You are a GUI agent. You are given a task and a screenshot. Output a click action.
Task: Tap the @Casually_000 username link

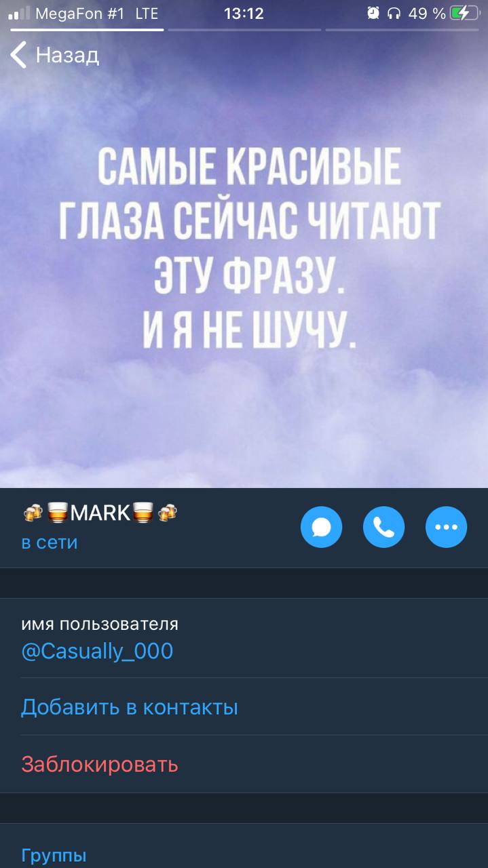pos(97,651)
